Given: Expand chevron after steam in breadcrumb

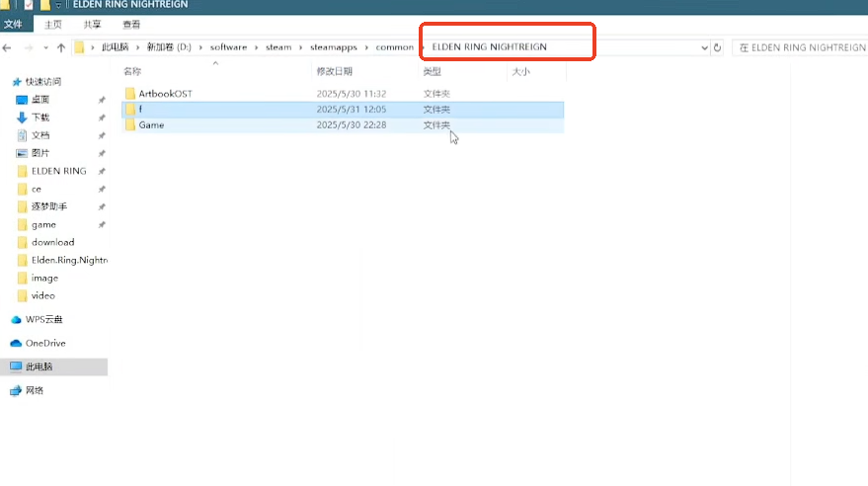Looking at the screenshot, I should pos(300,47).
